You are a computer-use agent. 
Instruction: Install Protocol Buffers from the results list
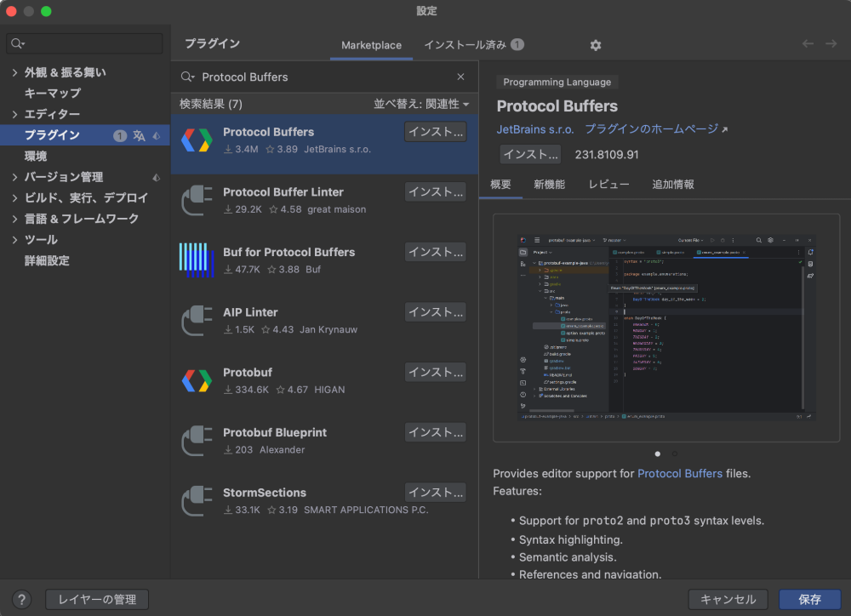(435, 132)
